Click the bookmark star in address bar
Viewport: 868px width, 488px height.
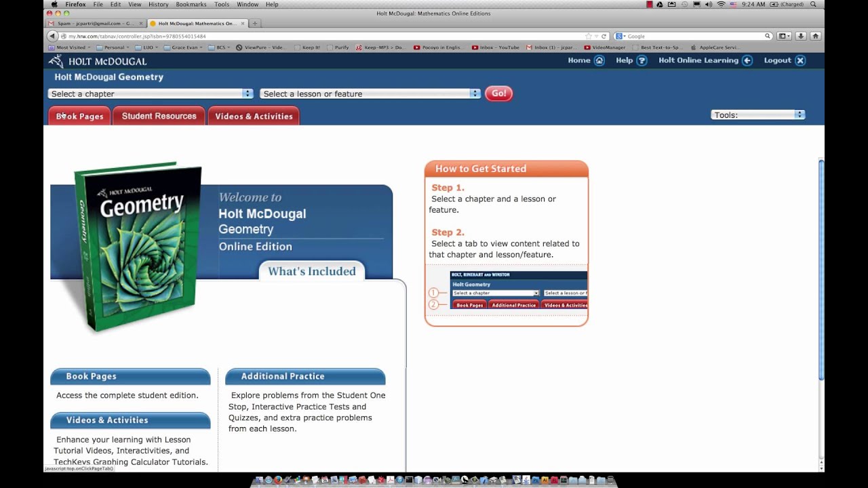589,36
